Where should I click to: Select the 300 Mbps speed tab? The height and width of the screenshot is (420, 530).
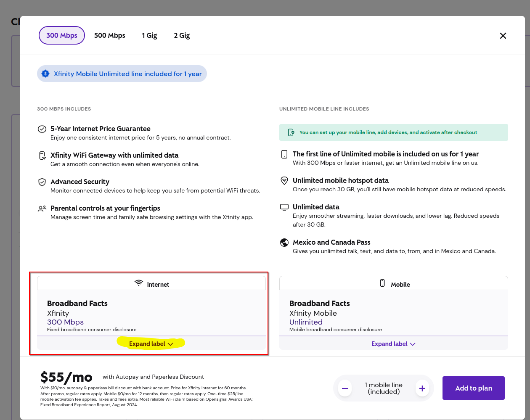pyautogui.click(x=62, y=35)
